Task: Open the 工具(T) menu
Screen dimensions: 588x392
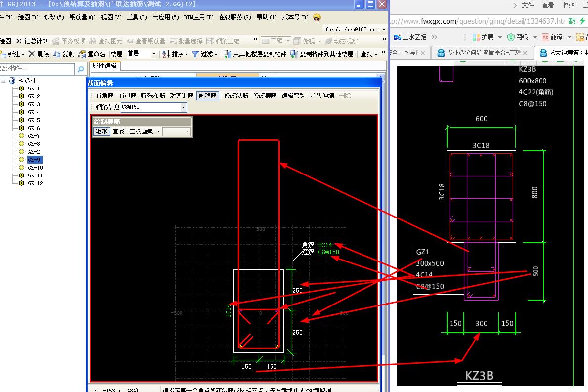Action: pyautogui.click(x=137, y=17)
